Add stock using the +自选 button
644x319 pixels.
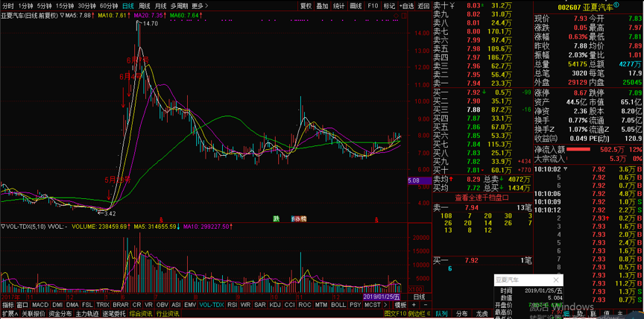(406, 5)
